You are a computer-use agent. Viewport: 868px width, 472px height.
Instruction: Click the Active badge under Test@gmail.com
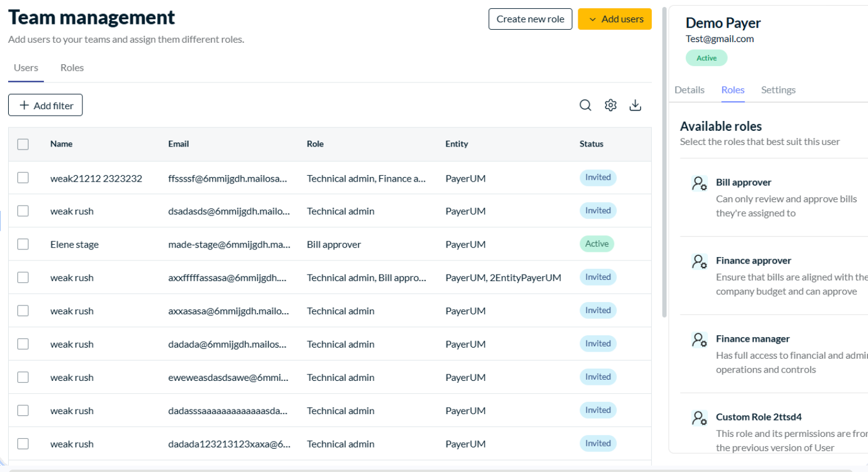click(x=706, y=58)
